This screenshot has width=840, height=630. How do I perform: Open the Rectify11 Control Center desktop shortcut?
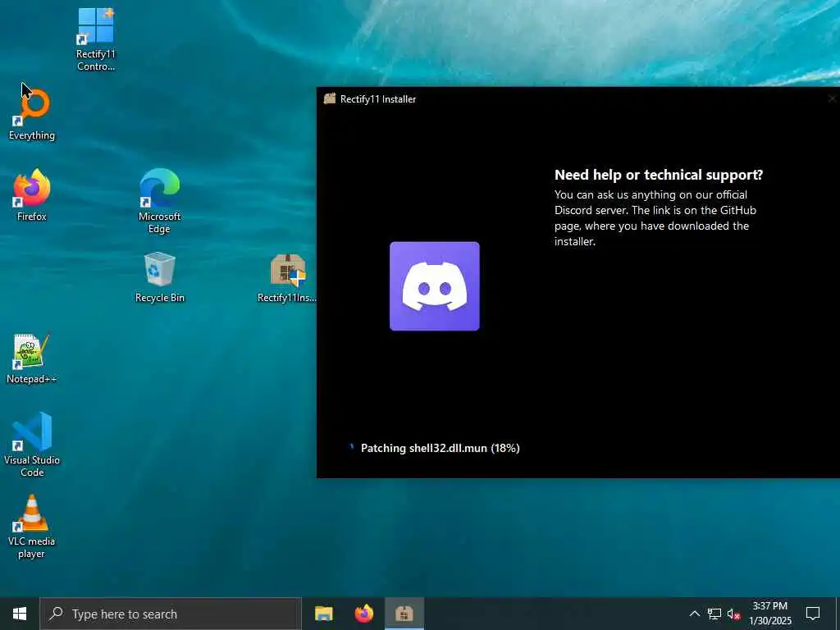point(96,39)
